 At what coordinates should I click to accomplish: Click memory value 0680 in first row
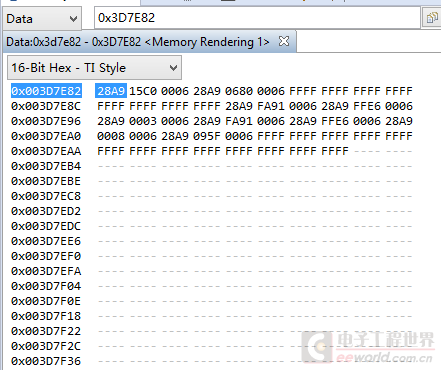(239, 91)
